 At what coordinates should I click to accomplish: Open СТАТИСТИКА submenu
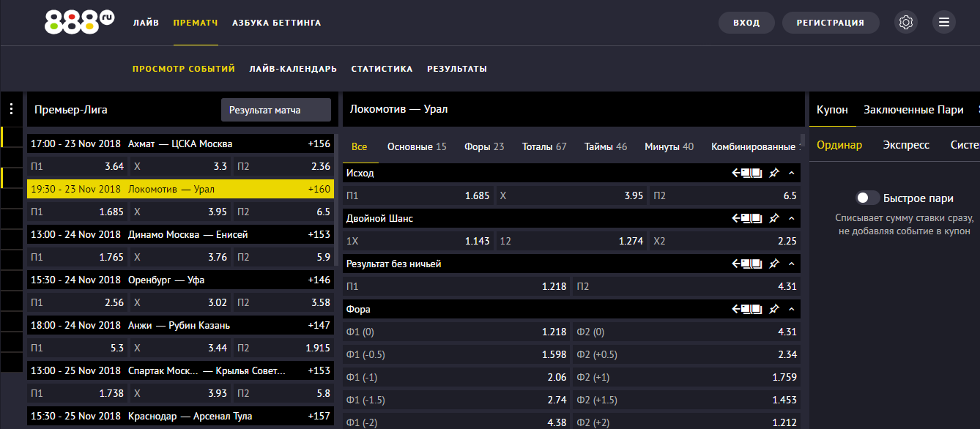tap(382, 69)
